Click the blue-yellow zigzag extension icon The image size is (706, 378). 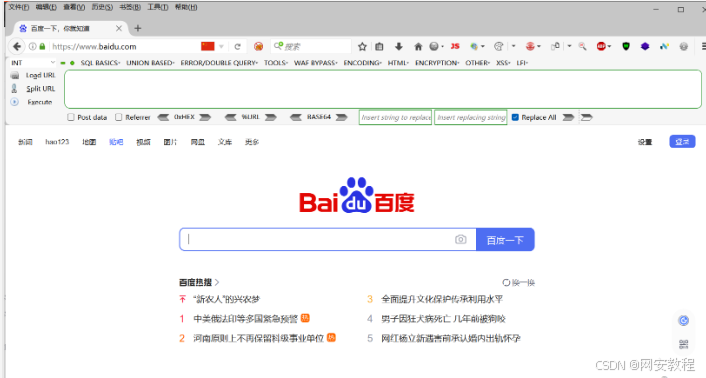point(664,46)
